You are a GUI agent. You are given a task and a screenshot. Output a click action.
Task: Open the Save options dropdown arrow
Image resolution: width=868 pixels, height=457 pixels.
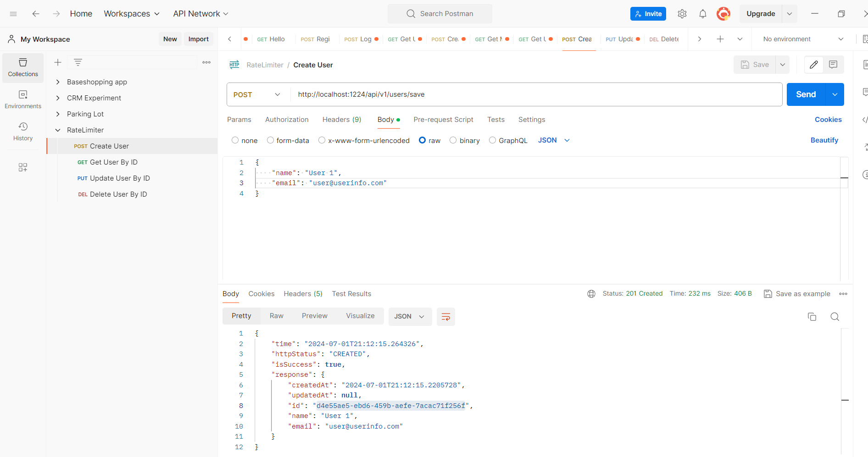(783, 65)
